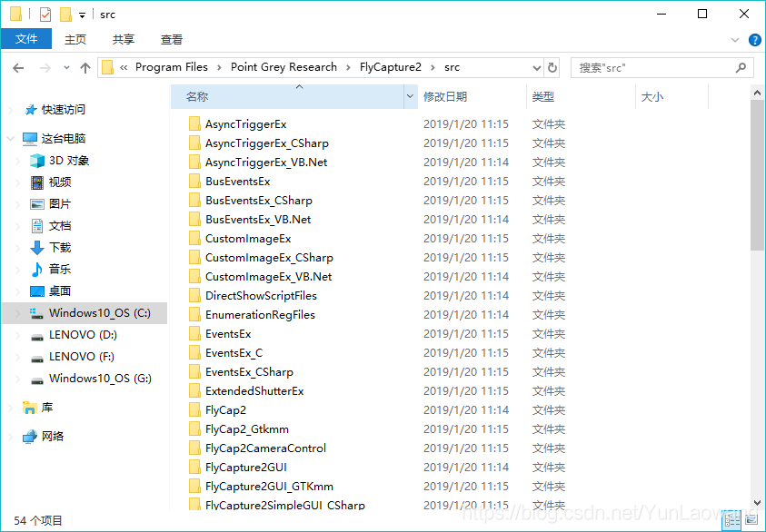766x532 pixels.
Task: Select 音乐 library icon
Action: (x=37, y=270)
